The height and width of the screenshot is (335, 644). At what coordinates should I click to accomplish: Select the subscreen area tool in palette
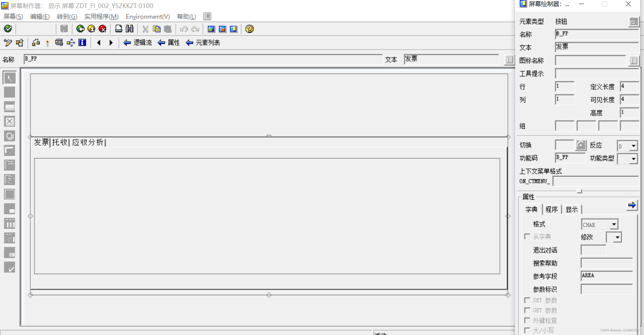point(9,209)
